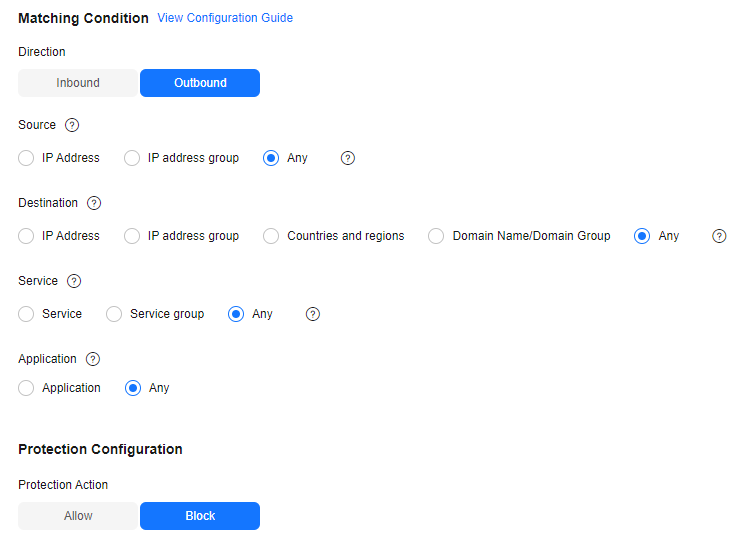Click help icon next to Application label
This screenshot has width=752, height=541.
[x=93, y=359]
